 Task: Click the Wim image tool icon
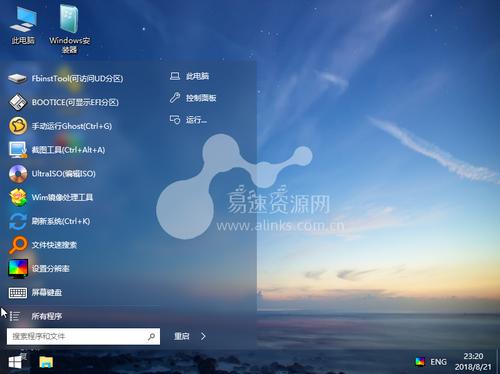pos(18,197)
